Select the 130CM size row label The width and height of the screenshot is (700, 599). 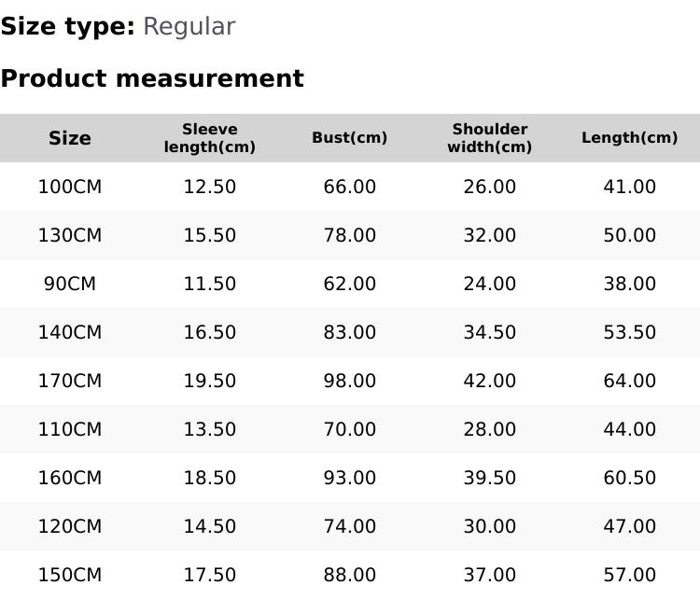click(70, 235)
